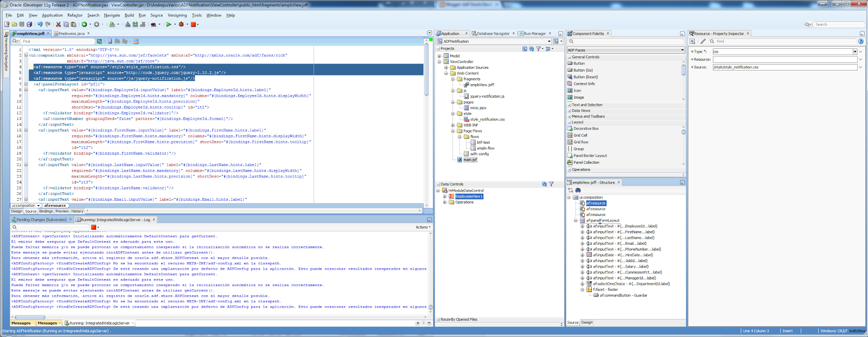
Task: Select style_notification.css in Projects tree
Action: 487,119
